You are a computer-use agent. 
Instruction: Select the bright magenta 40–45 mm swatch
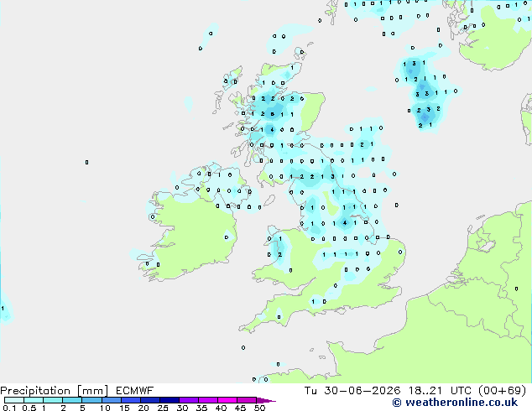(x=227, y=400)
